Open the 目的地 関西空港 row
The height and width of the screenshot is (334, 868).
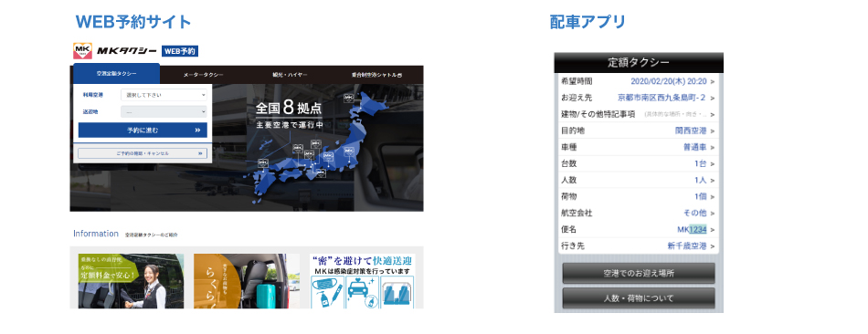click(x=639, y=130)
